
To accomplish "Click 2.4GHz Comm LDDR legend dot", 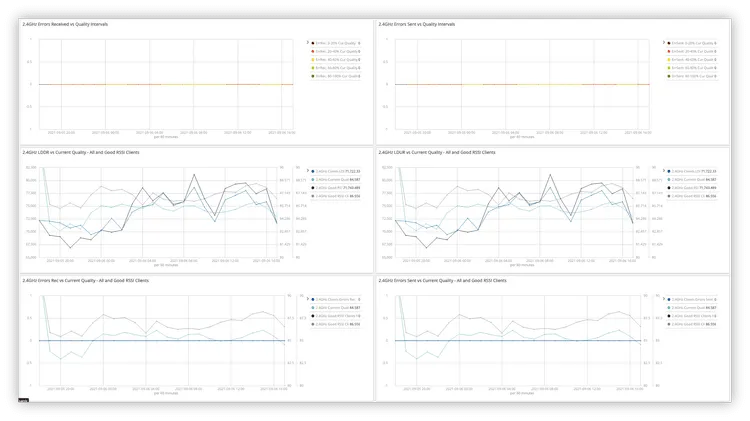I will tap(313, 171).
